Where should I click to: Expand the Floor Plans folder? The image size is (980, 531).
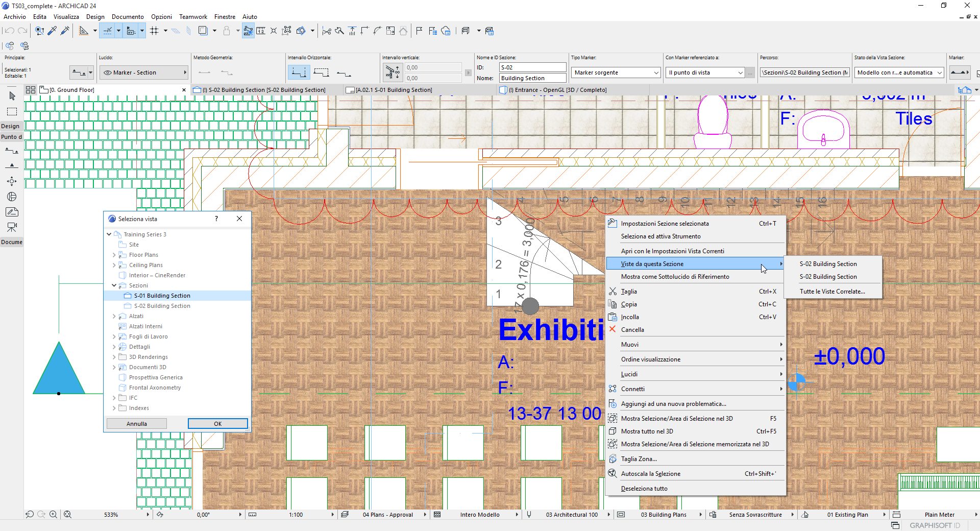[114, 255]
